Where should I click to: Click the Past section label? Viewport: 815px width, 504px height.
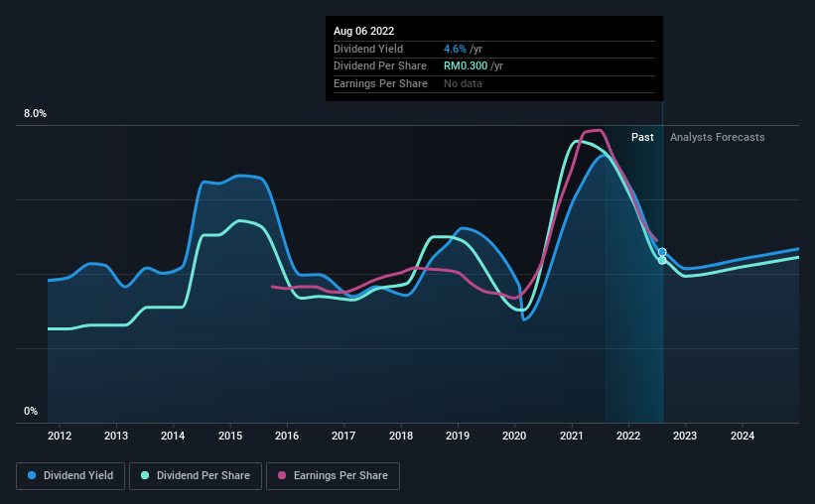coord(642,137)
